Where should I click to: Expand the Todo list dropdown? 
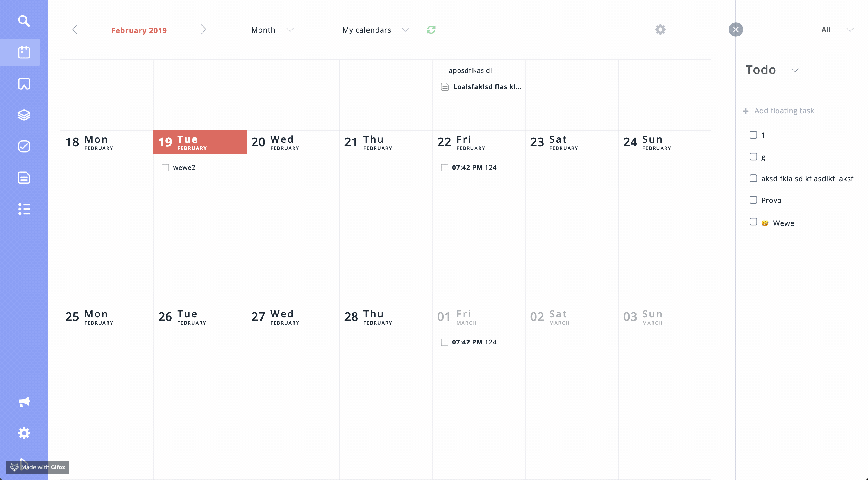(x=795, y=70)
